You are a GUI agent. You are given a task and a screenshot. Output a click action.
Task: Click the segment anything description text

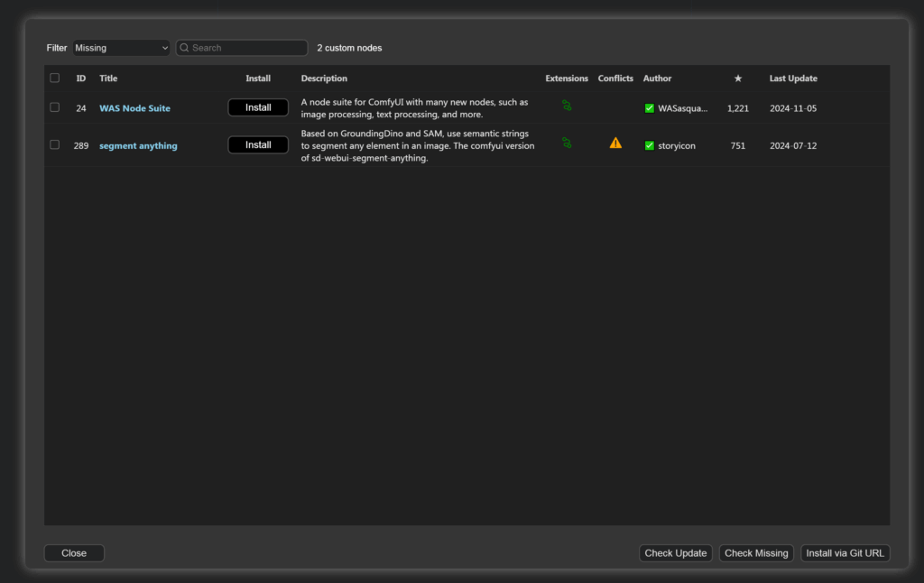(x=418, y=145)
